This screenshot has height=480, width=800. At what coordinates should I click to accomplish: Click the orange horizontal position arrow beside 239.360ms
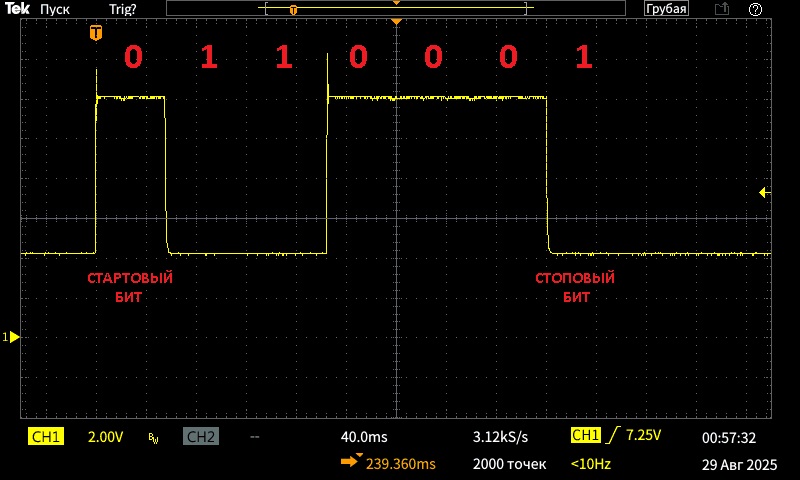click(x=351, y=461)
